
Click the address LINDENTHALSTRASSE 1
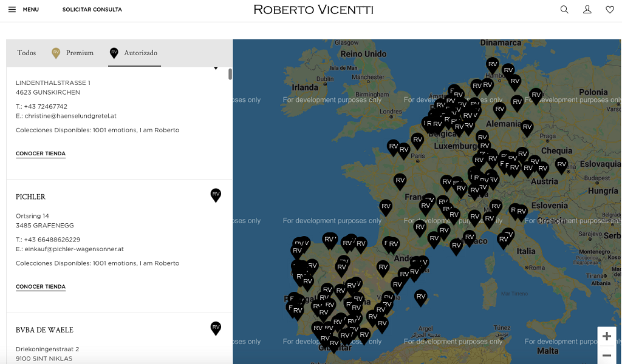53,83
